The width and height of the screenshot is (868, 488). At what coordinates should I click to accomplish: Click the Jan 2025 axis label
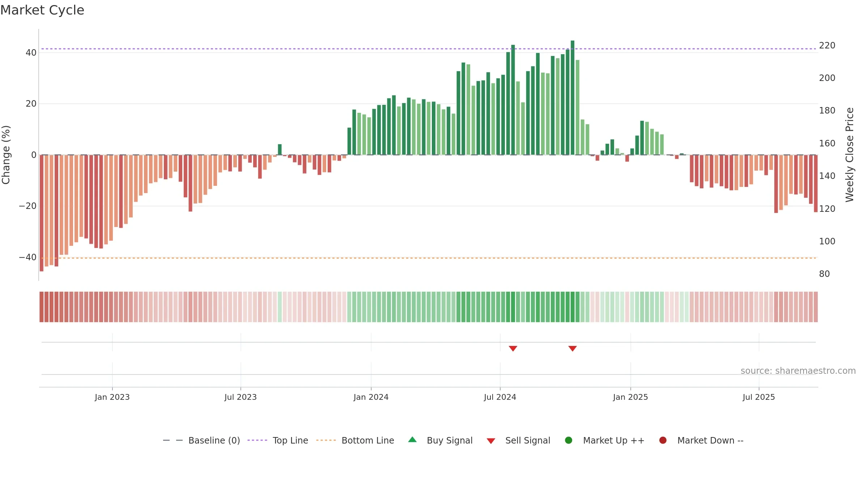tap(630, 397)
